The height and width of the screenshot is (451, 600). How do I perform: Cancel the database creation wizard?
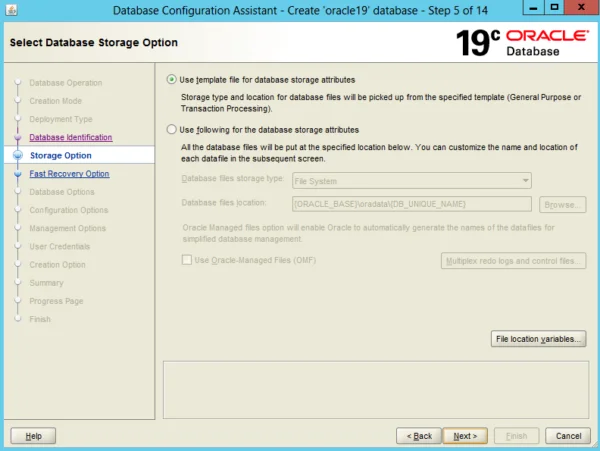[x=568, y=436]
